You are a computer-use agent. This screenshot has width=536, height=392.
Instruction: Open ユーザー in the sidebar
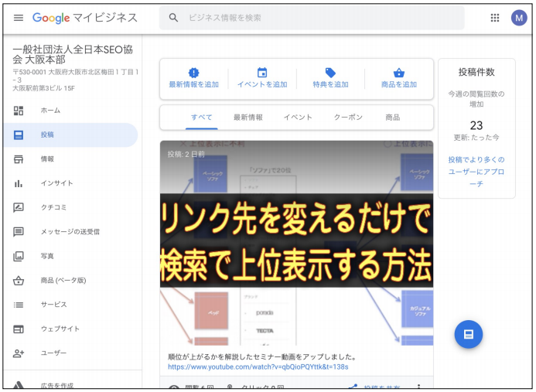tap(70, 353)
